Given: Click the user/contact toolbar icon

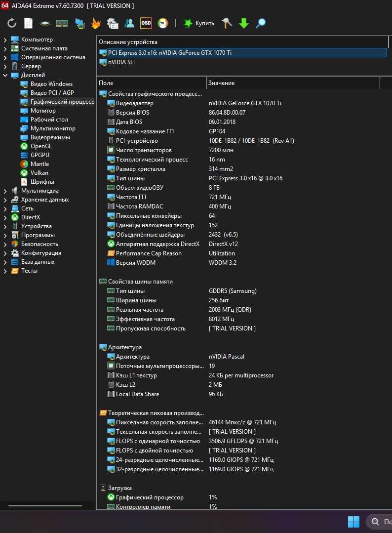Looking at the screenshot, I should pyautogui.click(x=129, y=23).
